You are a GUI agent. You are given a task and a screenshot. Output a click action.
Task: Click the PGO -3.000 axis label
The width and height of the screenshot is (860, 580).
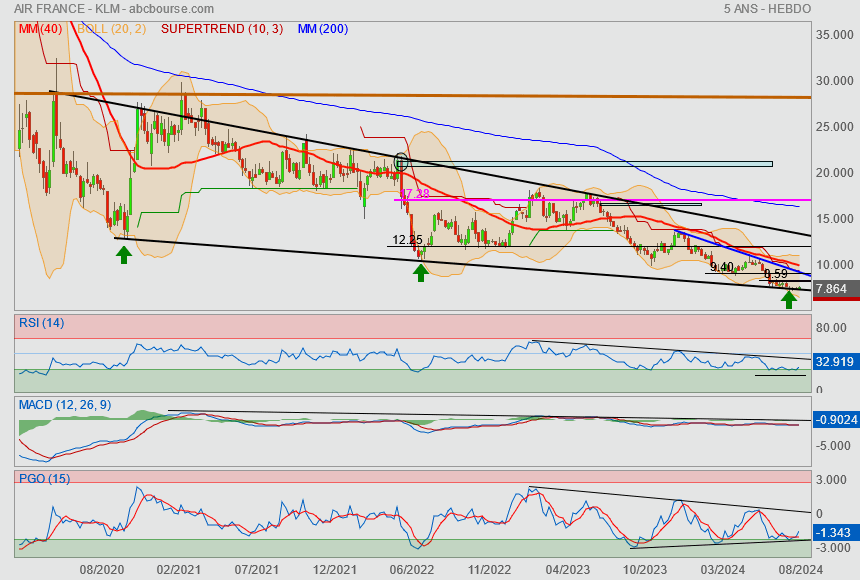pos(833,548)
